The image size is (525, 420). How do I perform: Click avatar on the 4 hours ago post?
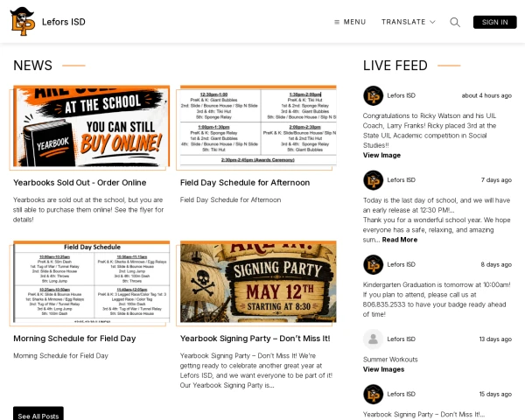point(373,95)
